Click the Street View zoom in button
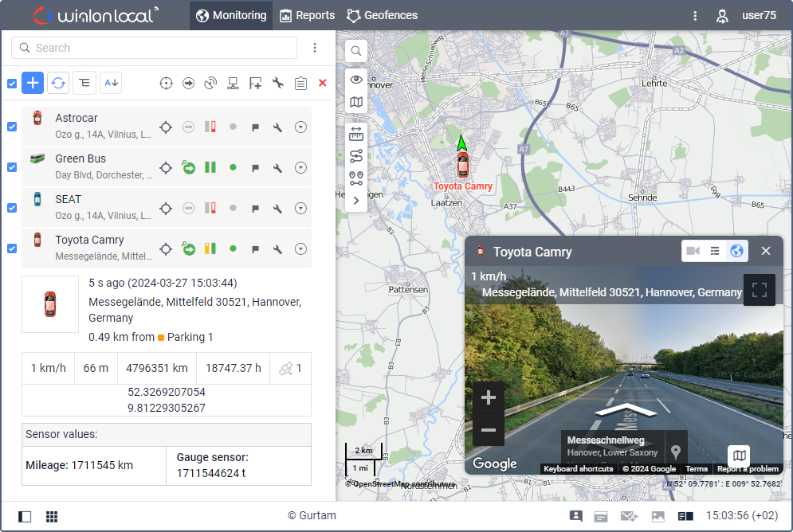793x532 pixels. pos(489,397)
